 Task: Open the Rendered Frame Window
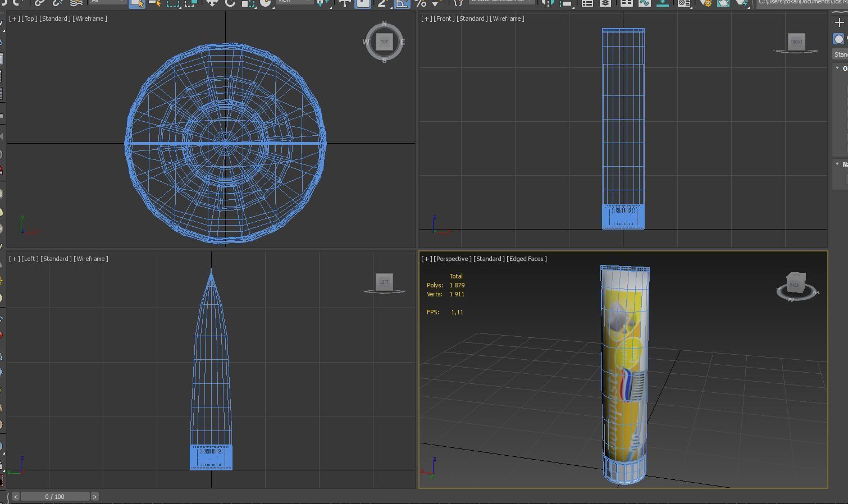coord(723,3)
